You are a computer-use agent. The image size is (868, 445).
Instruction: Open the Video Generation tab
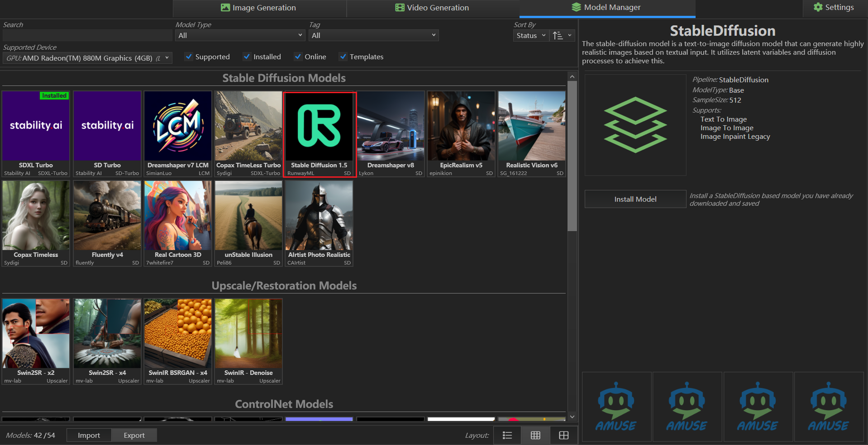[x=433, y=8]
